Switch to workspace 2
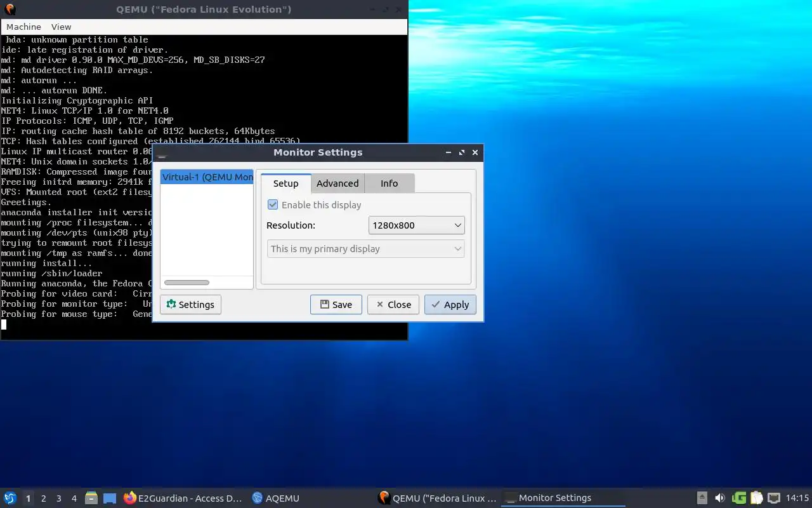Screen dimensions: 812x508 43,498
